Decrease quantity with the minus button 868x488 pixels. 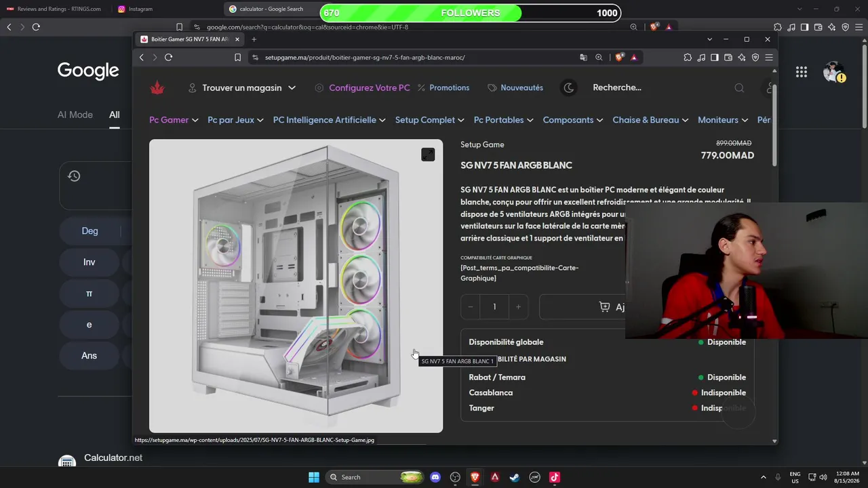click(471, 307)
